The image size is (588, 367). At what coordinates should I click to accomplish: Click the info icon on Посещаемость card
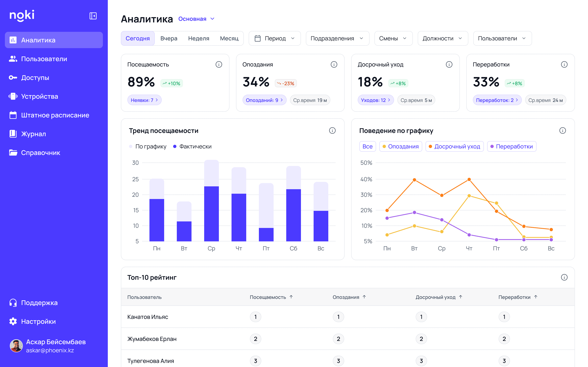coord(219,64)
